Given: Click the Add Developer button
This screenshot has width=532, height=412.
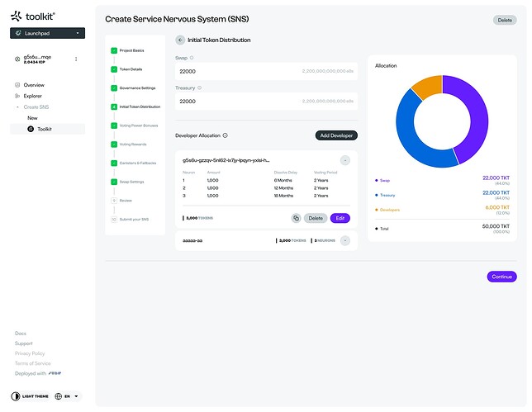Looking at the screenshot, I should pos(336,135).
